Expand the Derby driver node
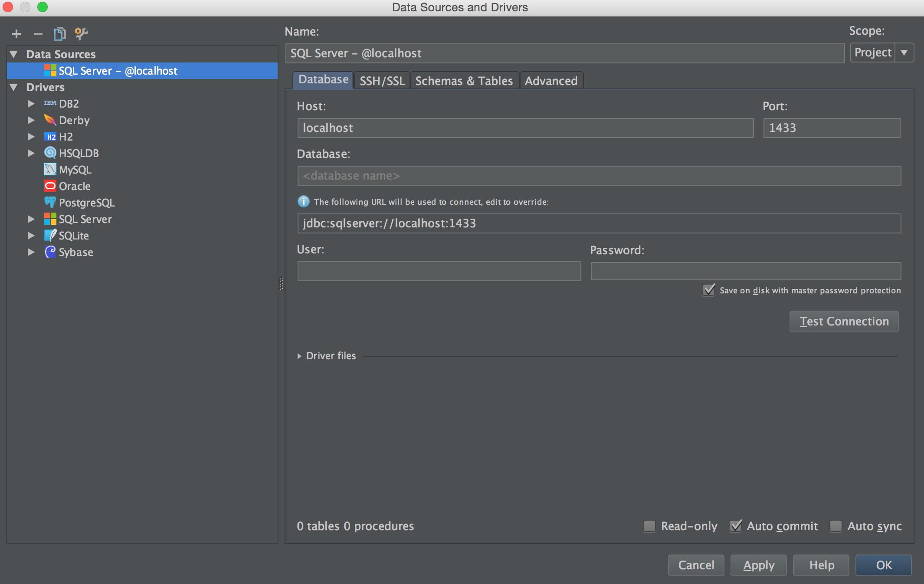This screenshot has height=584, width=924. [31, 120]
